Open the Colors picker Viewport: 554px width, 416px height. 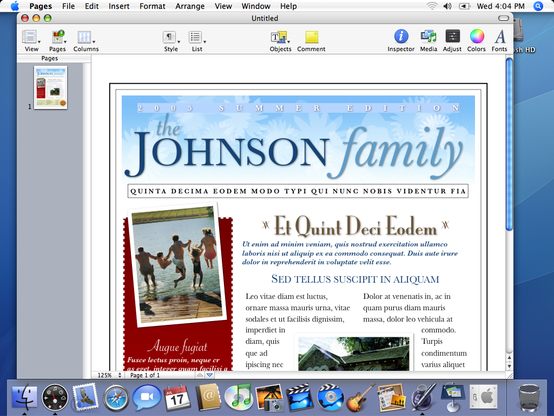coord(476,41)
